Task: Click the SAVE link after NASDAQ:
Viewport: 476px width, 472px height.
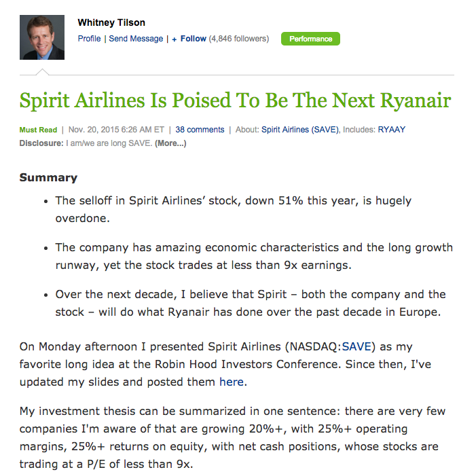Action: [x=356, y=346]
